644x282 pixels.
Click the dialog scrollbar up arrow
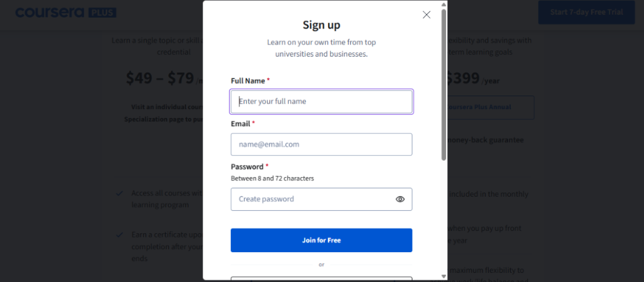coord(444,4)
